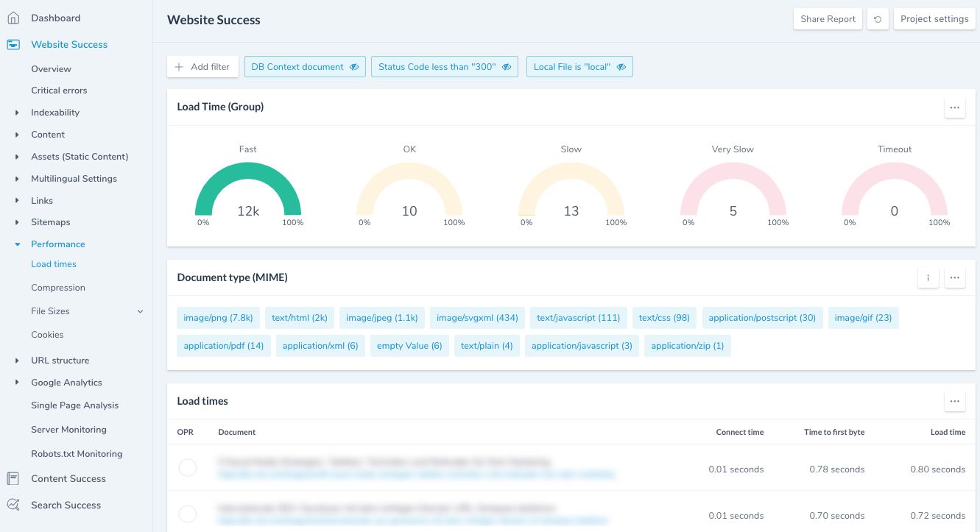Filter by text/javascript (111) tag
This screenshot has height=532, width=980.
(x=578, y=318)
